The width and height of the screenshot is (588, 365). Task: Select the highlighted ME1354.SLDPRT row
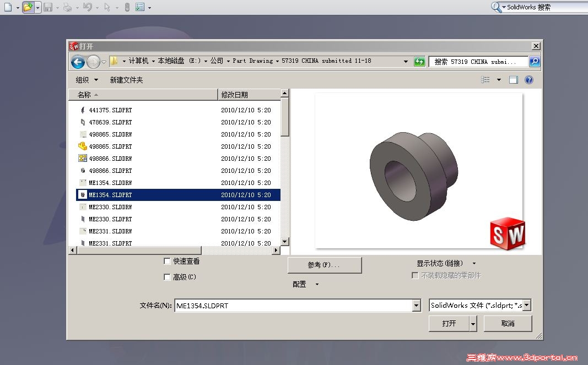178,195
